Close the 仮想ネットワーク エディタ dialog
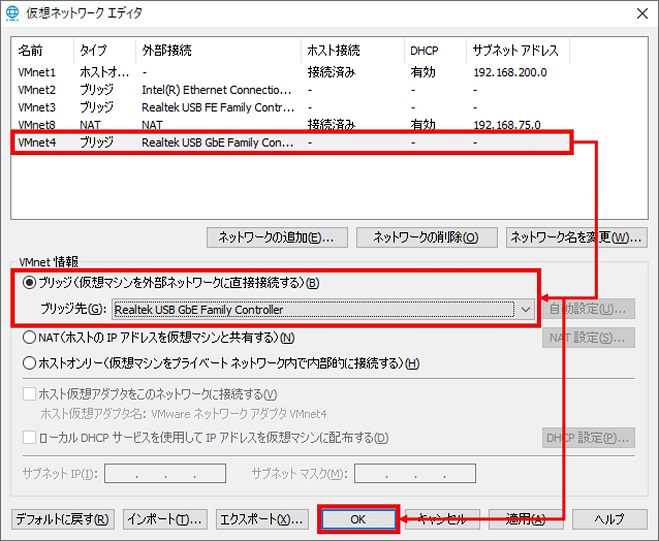The width and height of the screenshot is (659, 541). [x=641, y=13]
